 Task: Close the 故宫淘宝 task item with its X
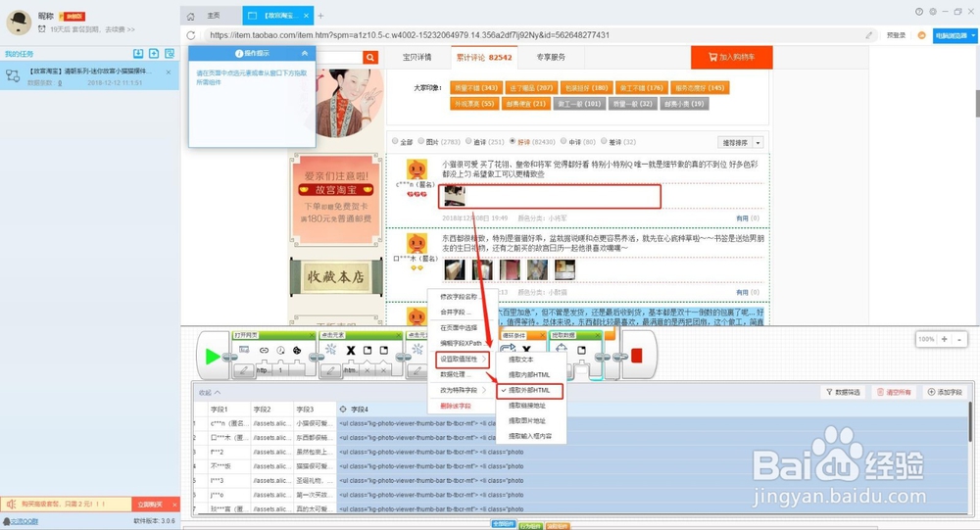point(169,72)
